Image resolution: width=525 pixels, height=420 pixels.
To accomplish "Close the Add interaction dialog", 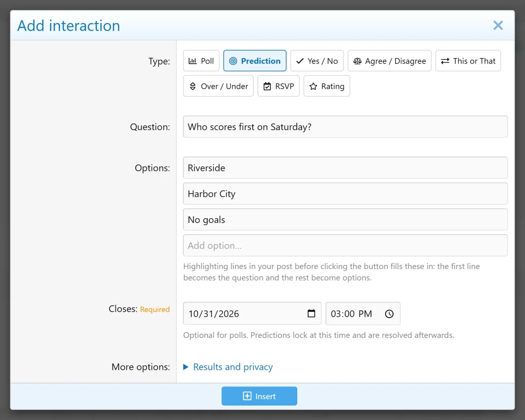I will point(498,25).
